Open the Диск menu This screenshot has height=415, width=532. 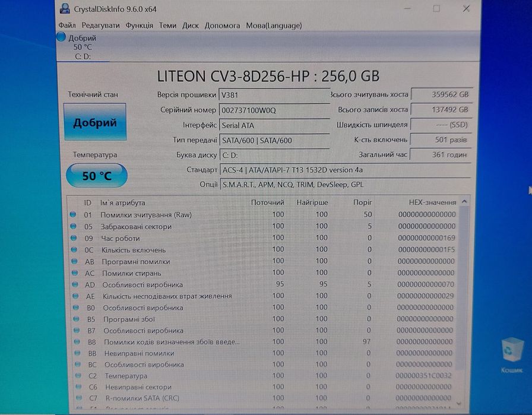[191, 26]
